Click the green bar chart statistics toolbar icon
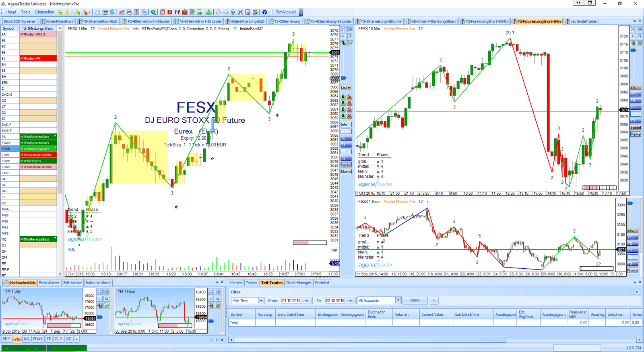Viewport: 644px width, 352px height. point(208,12)
